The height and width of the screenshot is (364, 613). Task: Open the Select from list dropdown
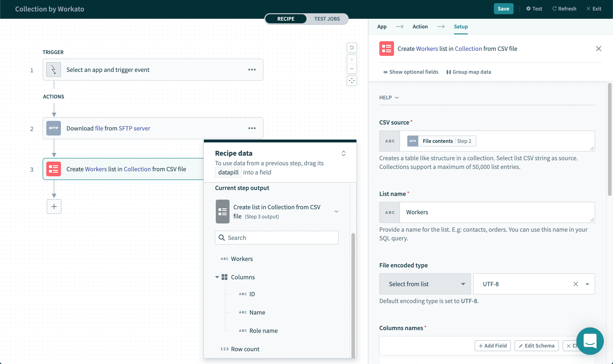tap(425, 284)
